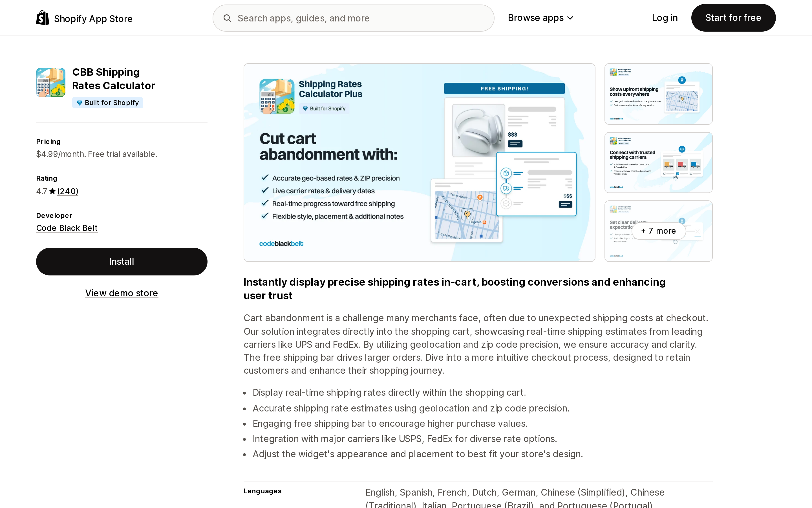Click the Built for Shopify badge
812x508 pixels.
(108, 103)
